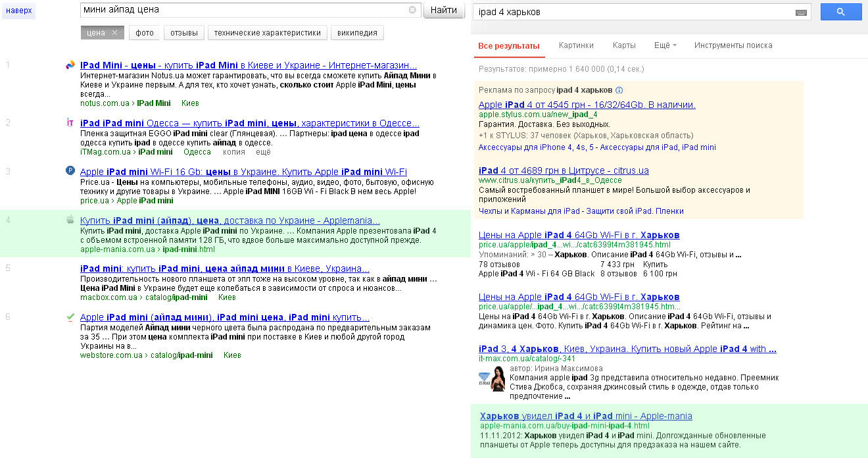Click the 'Найти' search button

point(445,10)
